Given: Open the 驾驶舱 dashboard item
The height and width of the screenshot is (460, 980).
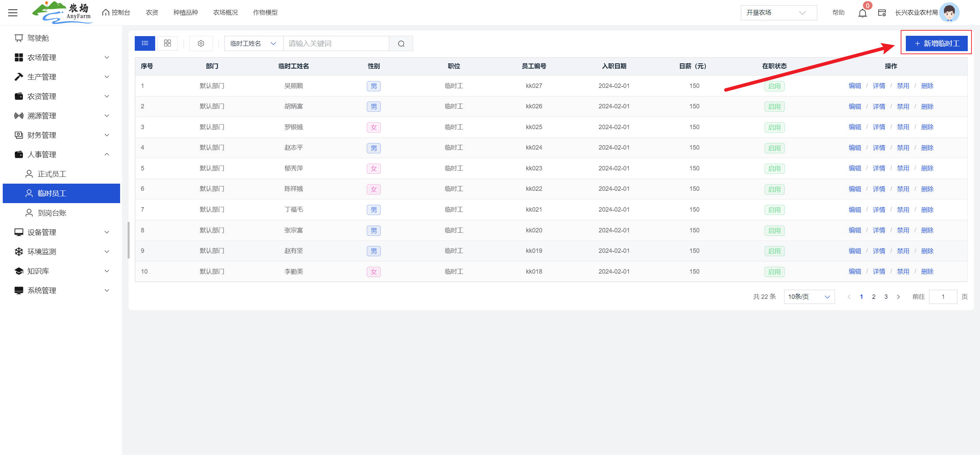Looking at the screenshot, I should point(38,38).
